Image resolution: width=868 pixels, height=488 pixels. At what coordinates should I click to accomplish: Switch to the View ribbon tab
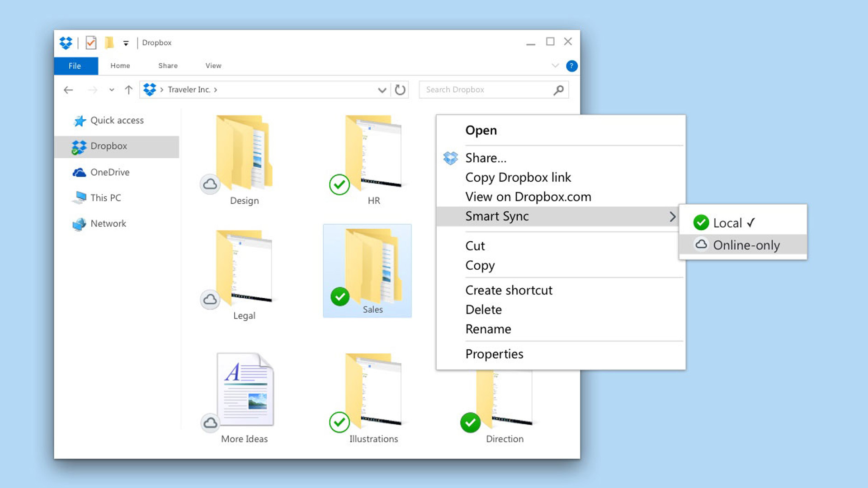[x=213, y=66]
